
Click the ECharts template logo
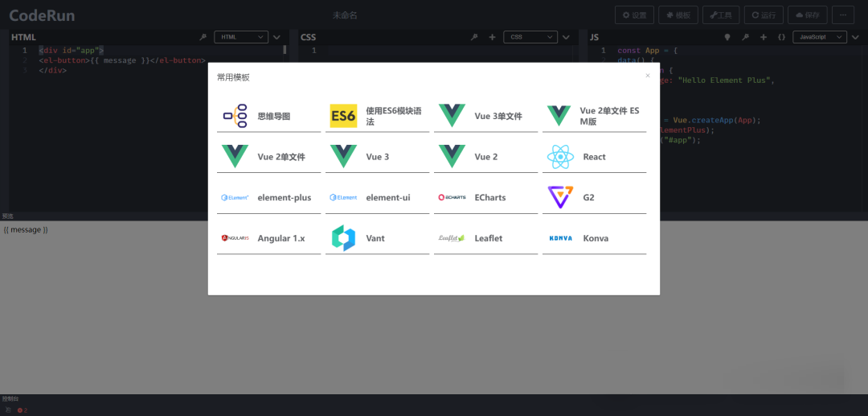point(452,197)
